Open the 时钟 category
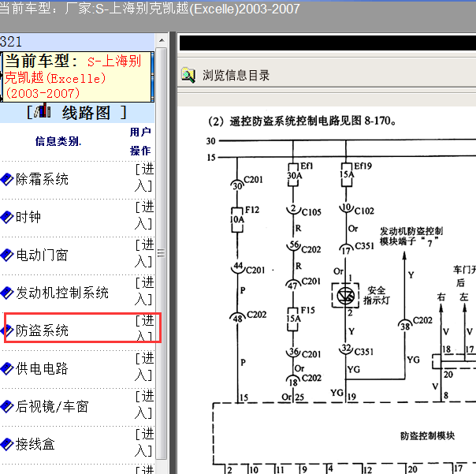This screenshot has width=476, height=474. [x=28, y=217]
